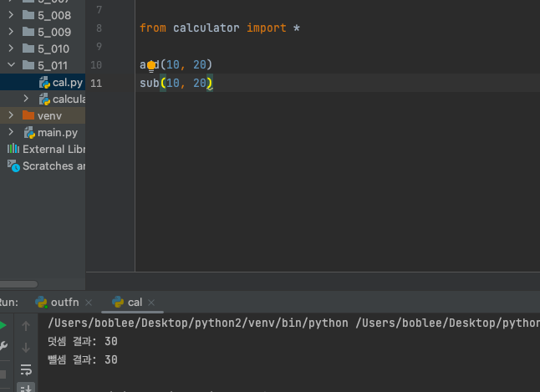540x392 pixels.
Task: Select External Libraries tree row
Action: (x=43, y=149)
